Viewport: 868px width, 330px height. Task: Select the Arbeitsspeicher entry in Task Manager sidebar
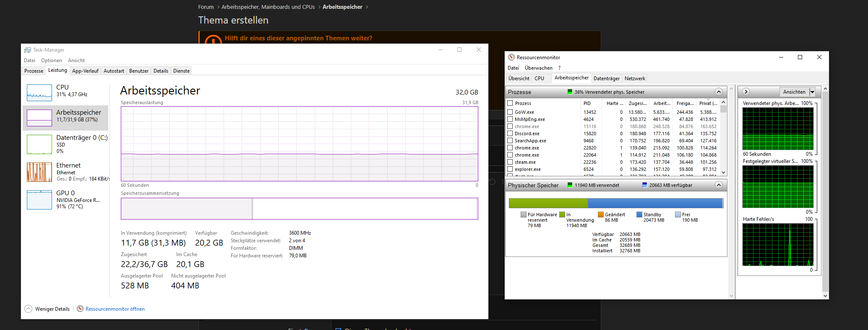click(x=65, y=118)
